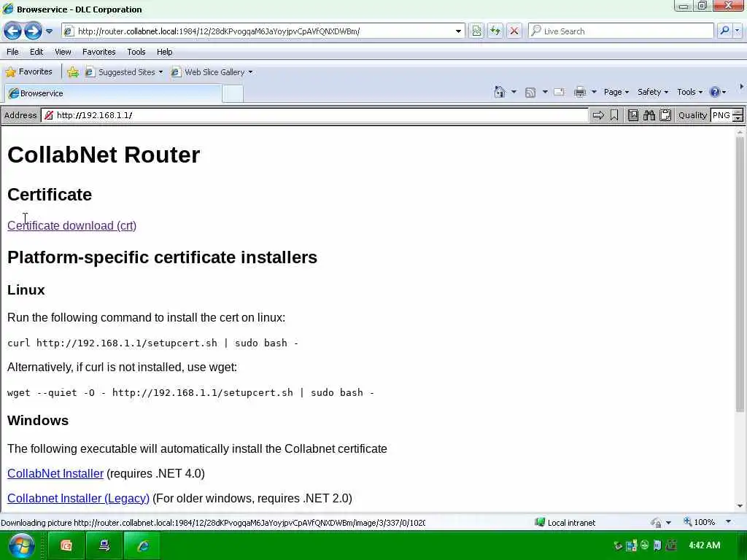Open the Collabnet Installer (Legacy) link
The image size is (747, 560).
click(79, 498)
